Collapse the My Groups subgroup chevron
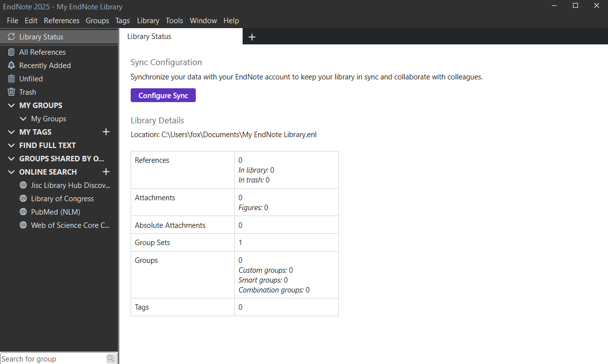Image resolution: width=608 pixels, height=364 pixels. tap(23, 119)
